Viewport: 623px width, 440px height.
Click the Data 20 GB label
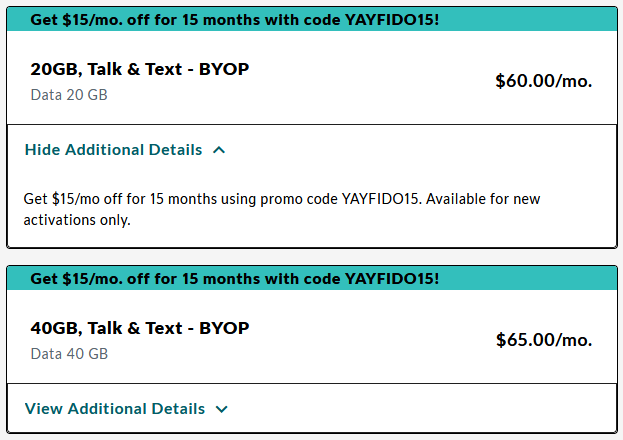[69, 96]
